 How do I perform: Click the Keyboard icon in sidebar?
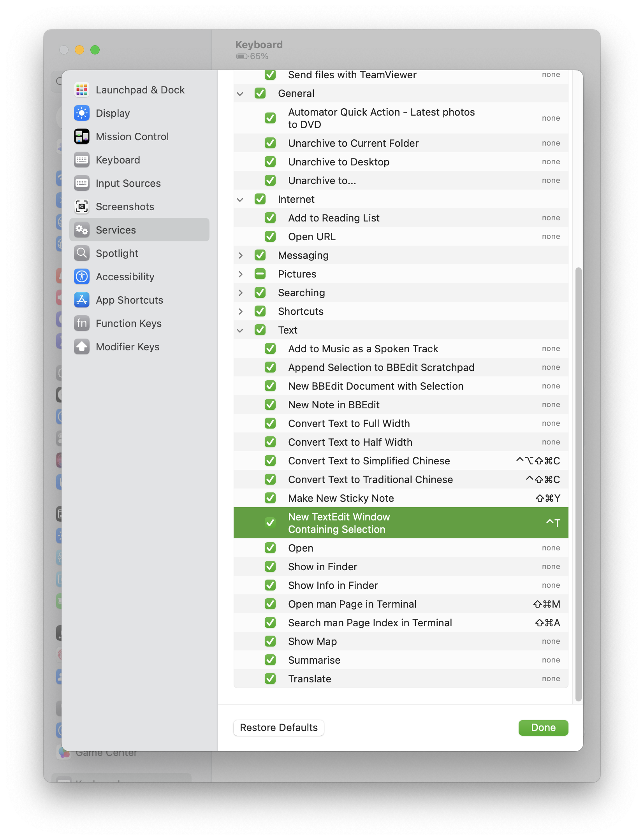[82, 160]
